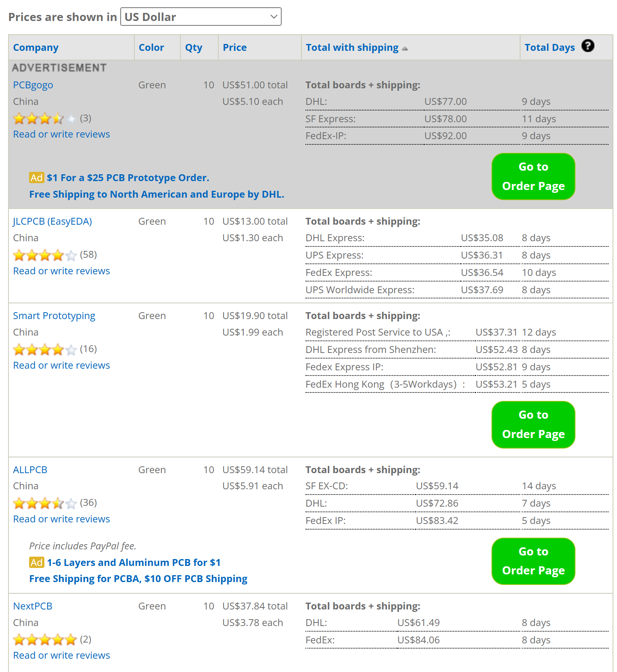Select DHL Express from Shenzhen US$52.43 price
The width and height of the screenshot is (617, 672).
click(496, 350)
